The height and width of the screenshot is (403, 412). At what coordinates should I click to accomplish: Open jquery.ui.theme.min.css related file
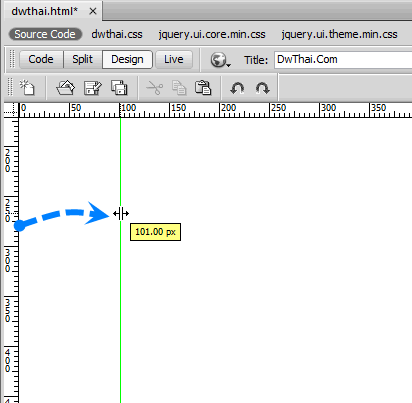[x=339, y=34]
